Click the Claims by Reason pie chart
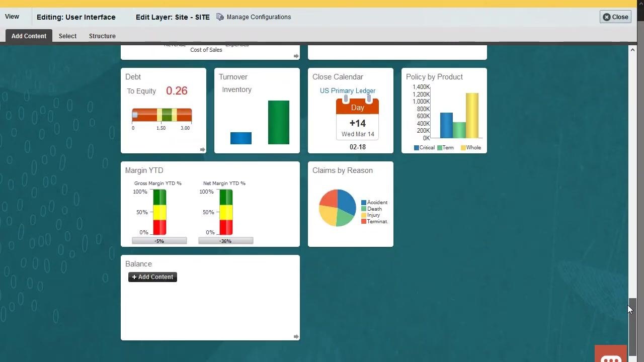The height and width of the screenshot is (362, 644). pos(338,208)
